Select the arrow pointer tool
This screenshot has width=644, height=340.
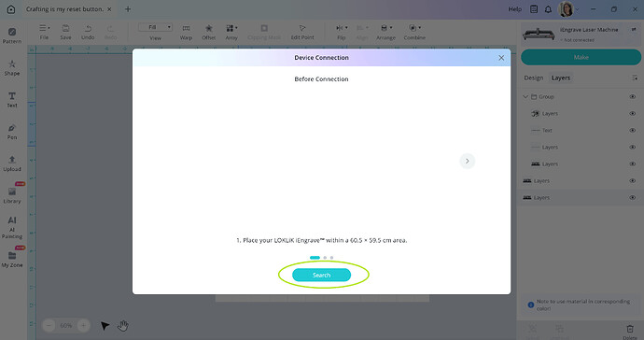coord(105,326)
